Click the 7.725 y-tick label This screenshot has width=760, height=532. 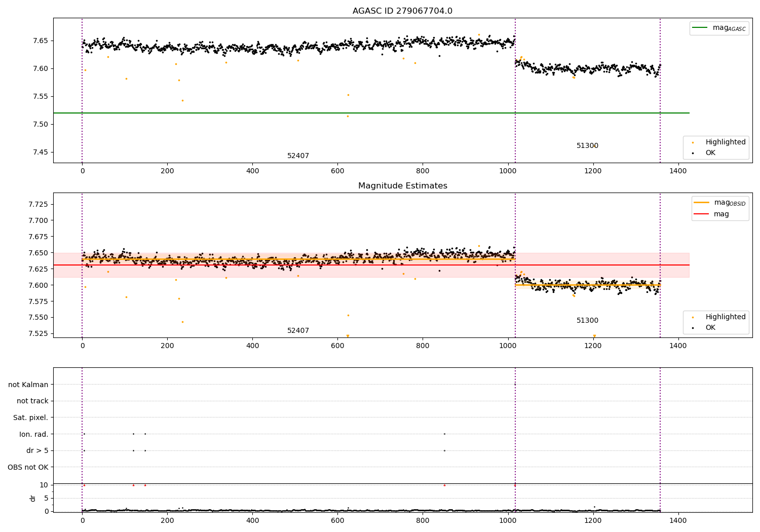[38, 204]
